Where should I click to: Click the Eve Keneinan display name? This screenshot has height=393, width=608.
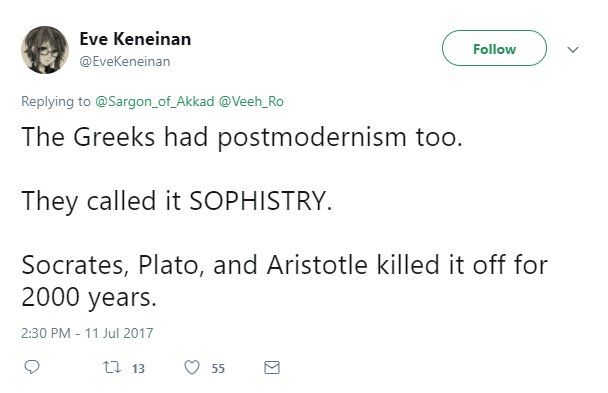[135, 39]
